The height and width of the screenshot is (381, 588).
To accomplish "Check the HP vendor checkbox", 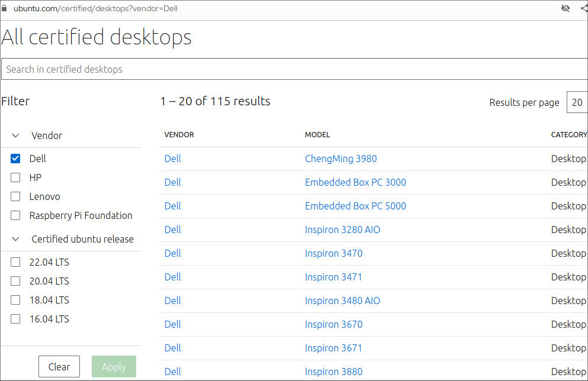I will point(15,177).
